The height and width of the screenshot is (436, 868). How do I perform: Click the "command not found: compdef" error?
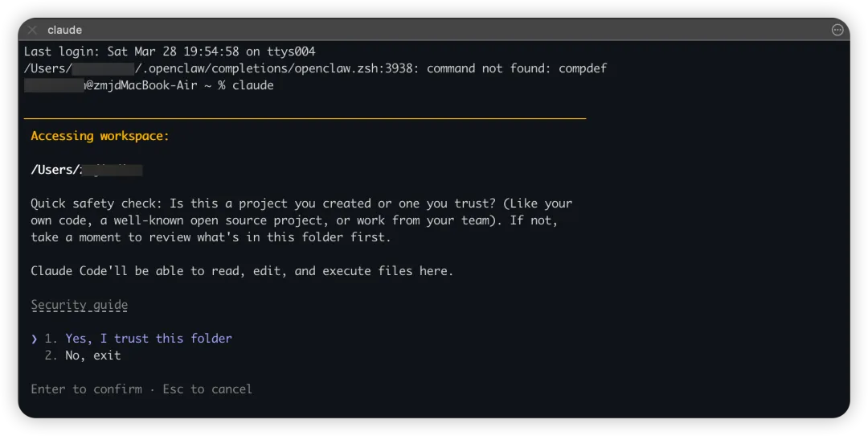[517, 68]
